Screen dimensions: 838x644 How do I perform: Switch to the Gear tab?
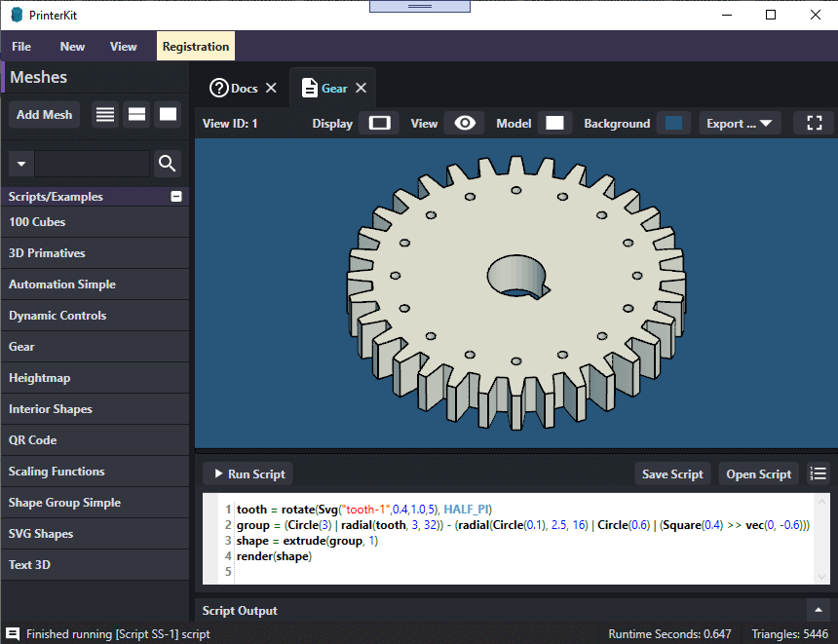coord(334,89)
